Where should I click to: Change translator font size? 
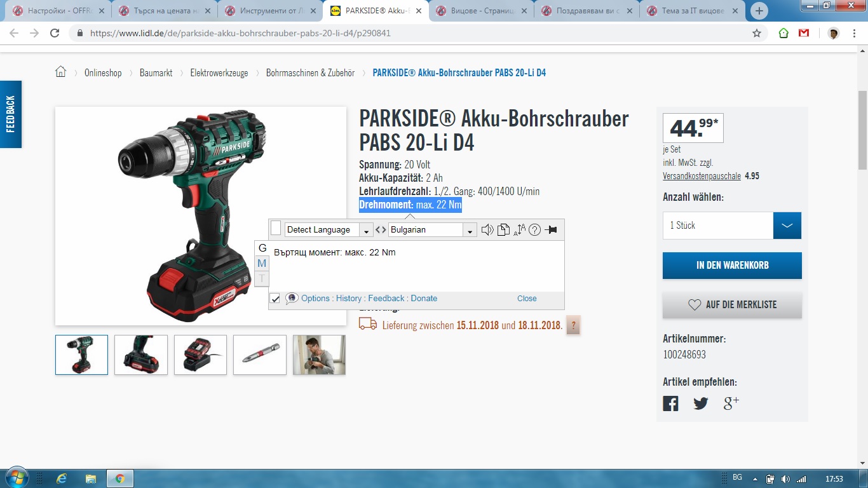pos(519,230)
